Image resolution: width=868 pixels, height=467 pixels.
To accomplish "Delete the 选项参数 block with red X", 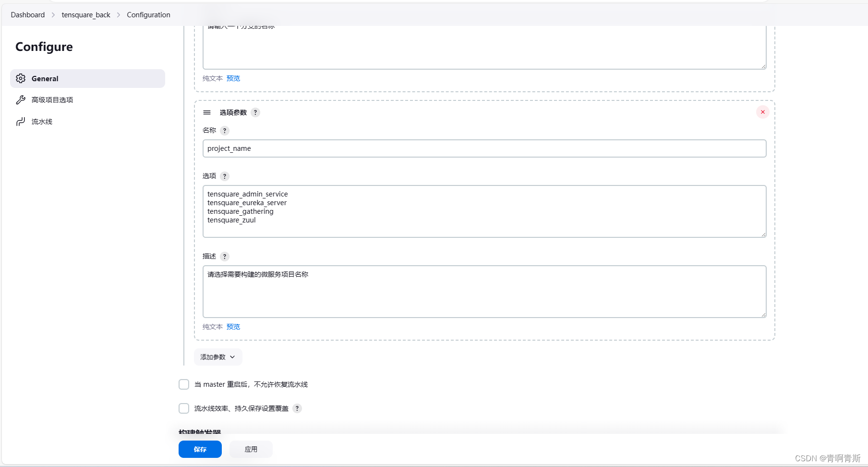I will (x=763, y=112).
